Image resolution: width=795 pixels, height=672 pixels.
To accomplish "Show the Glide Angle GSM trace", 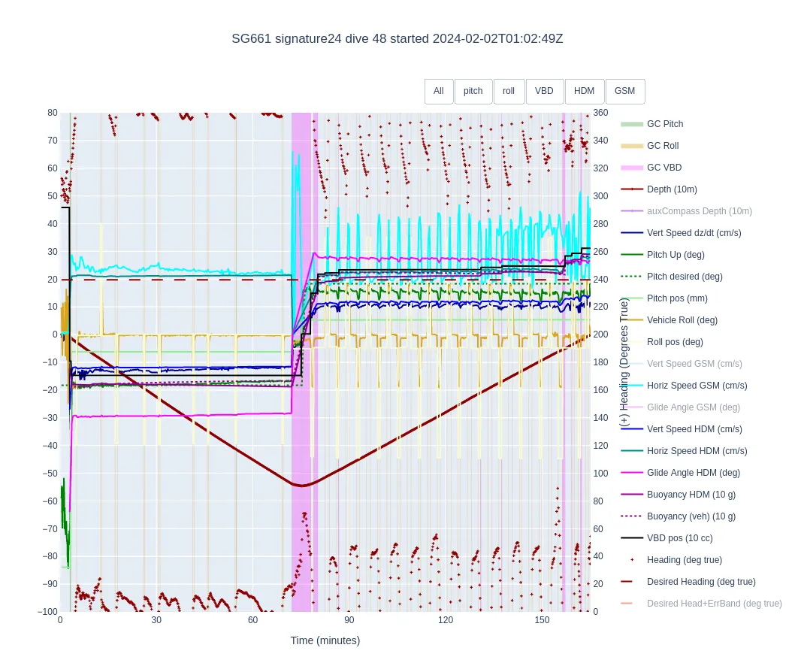I will coord(693,407).
